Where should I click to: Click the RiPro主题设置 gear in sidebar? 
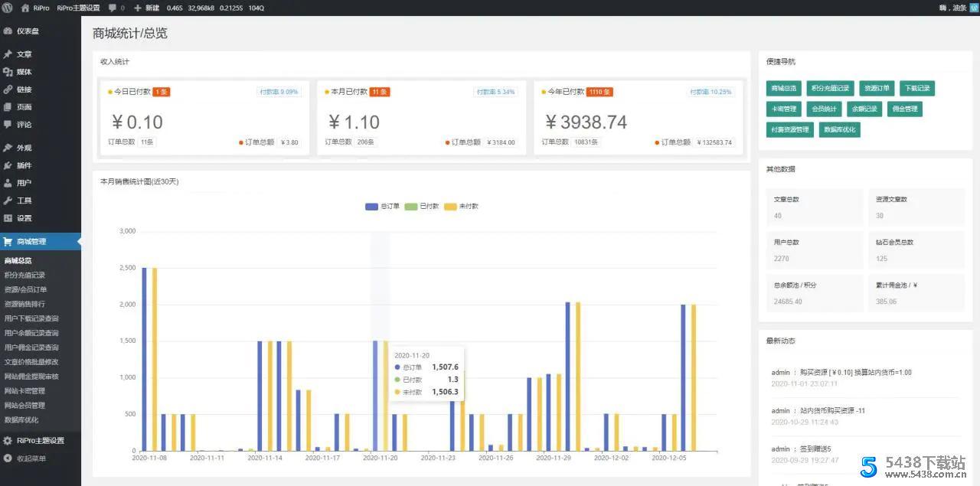tap(8, 441)
